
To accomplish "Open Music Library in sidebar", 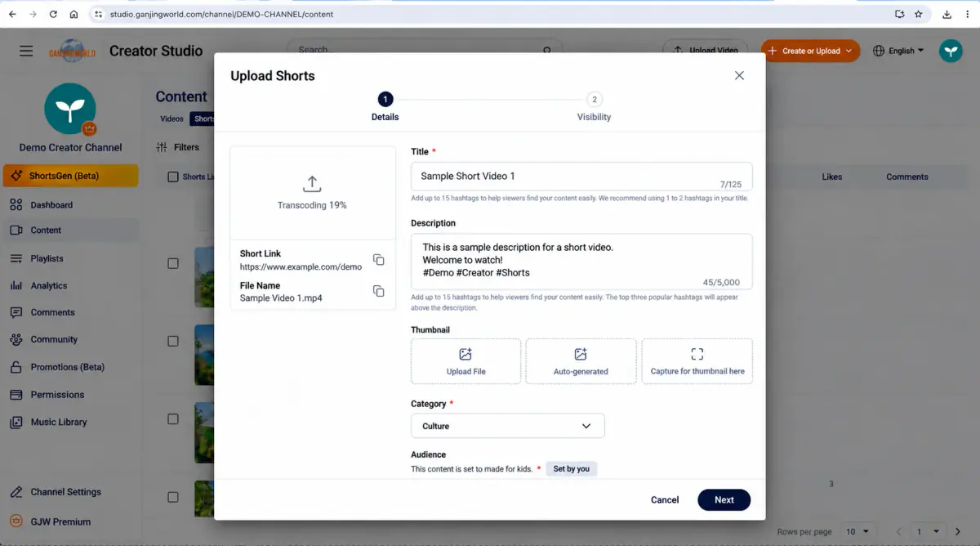I will coord(70,422).
